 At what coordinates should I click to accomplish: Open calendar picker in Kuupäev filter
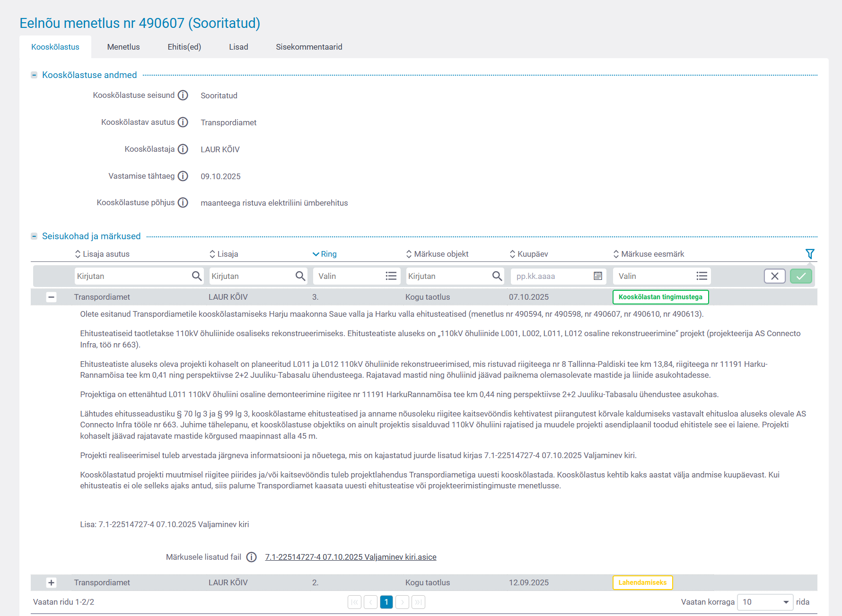[x=597, y=276]
